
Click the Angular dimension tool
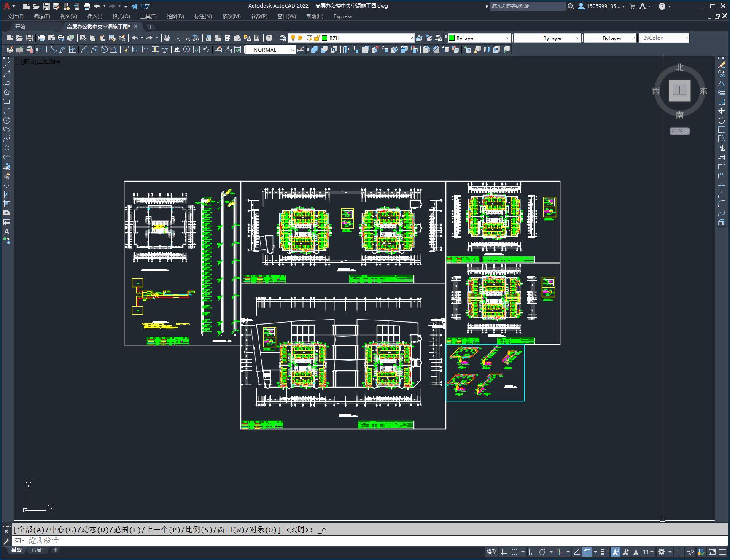113,49
